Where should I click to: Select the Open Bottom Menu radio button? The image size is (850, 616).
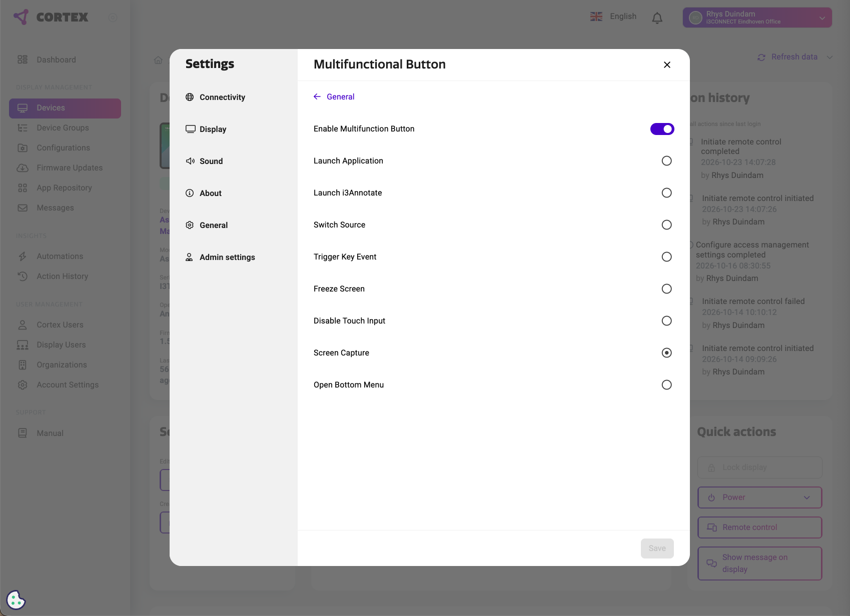coord(667,385)
